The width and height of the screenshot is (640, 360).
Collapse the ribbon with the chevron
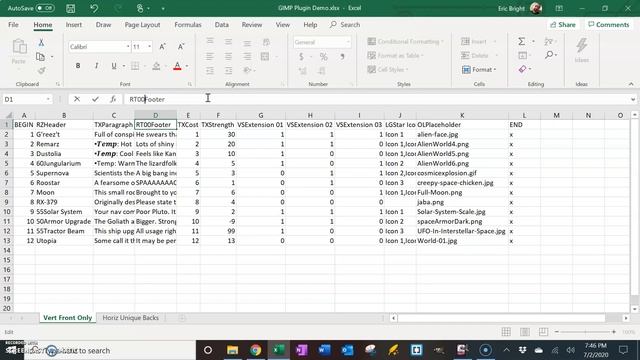631,84
